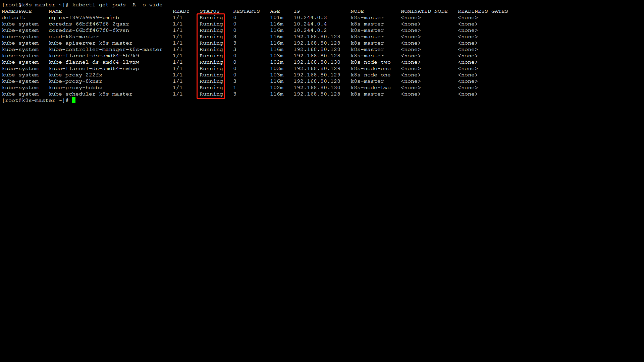The height and width of the screenshot is (362, 644).
Task: Click the NOMINATED NODE column header
Action: 424,11
